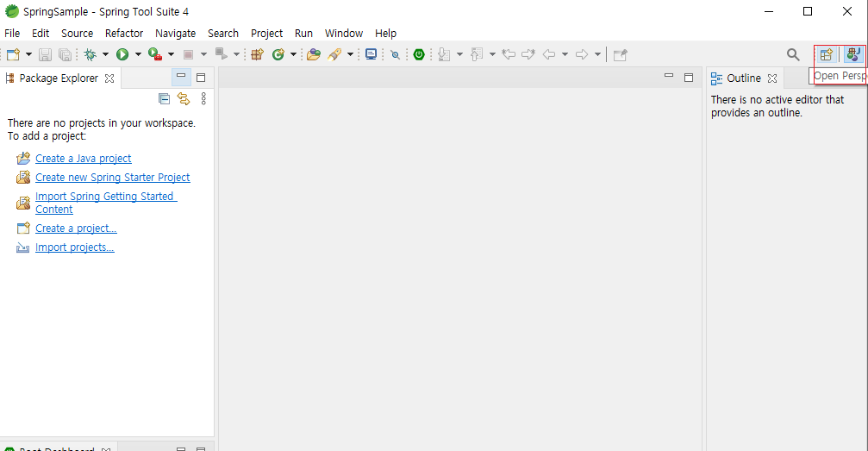Click the Skip All Breakpoints icon
868x451 pixels.
(396, 54)
